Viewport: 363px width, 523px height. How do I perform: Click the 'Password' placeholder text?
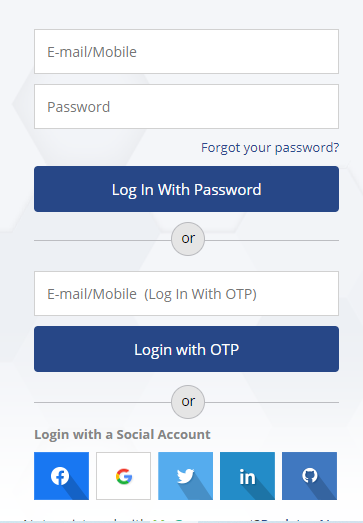[78, 107]
